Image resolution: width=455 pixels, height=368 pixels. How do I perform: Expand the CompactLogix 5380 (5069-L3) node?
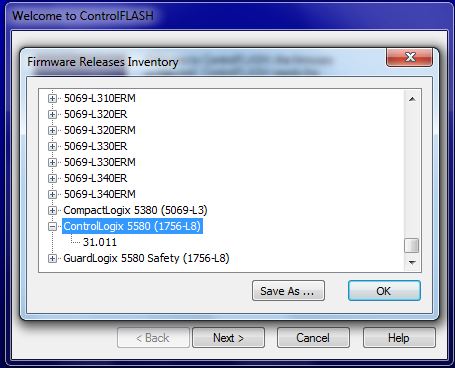coord(52,210)
